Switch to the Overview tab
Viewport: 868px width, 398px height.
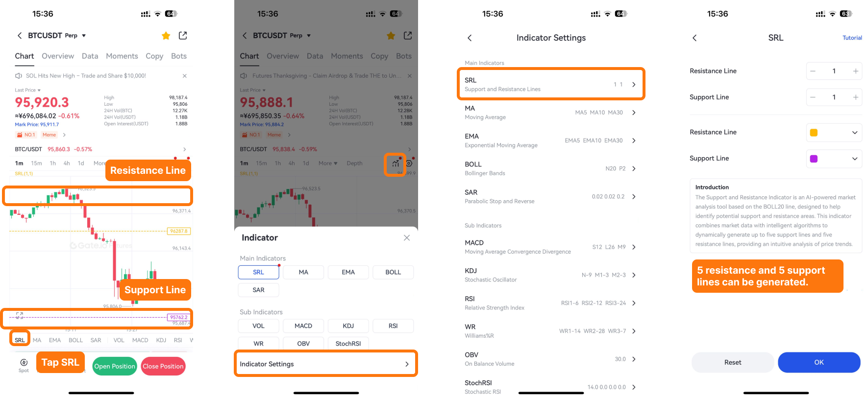coord(58,56)
